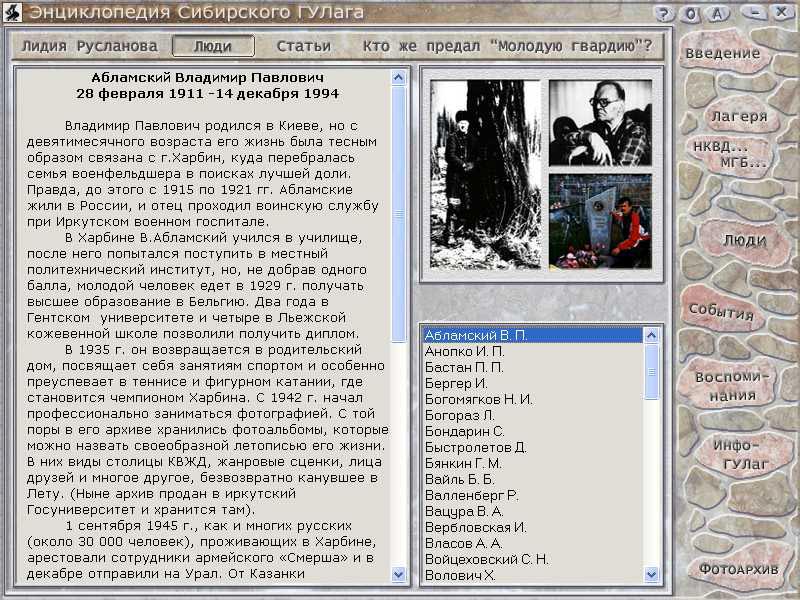800x600 pixels.
Task: Open the Воспоминания section stone
Action: point(732,386)
